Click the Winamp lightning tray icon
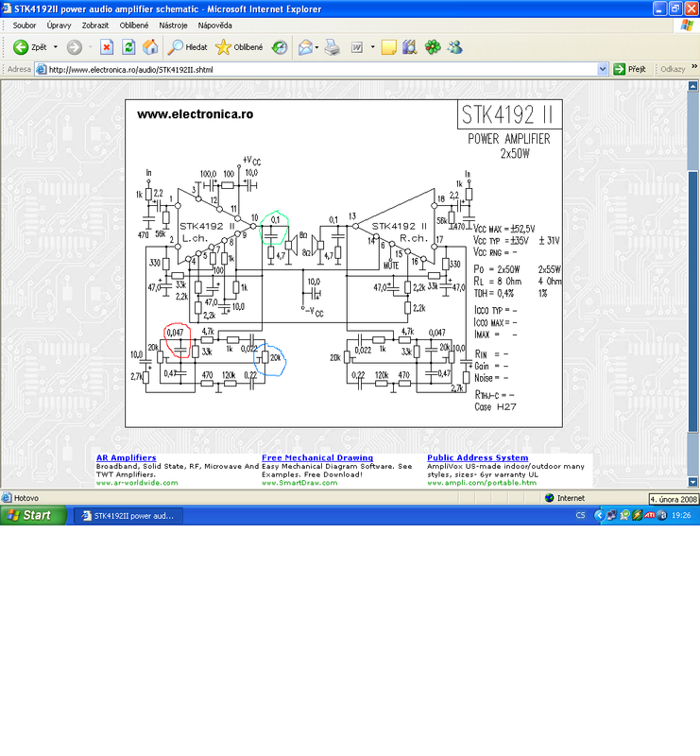Screen dimensions: 700x756 click(x=637, y=515)
